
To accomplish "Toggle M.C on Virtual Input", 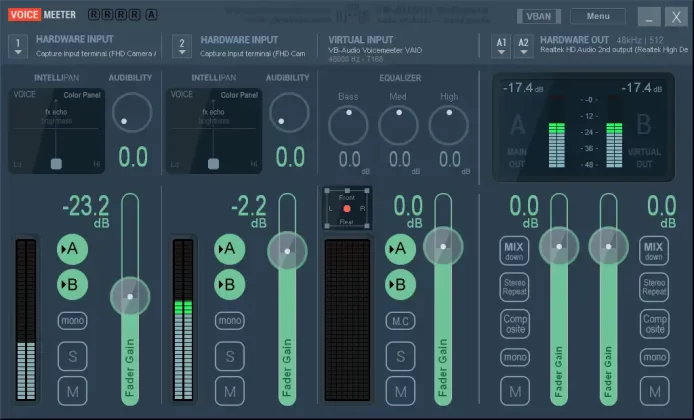I will pyautogui.click(x=400, y=320).
